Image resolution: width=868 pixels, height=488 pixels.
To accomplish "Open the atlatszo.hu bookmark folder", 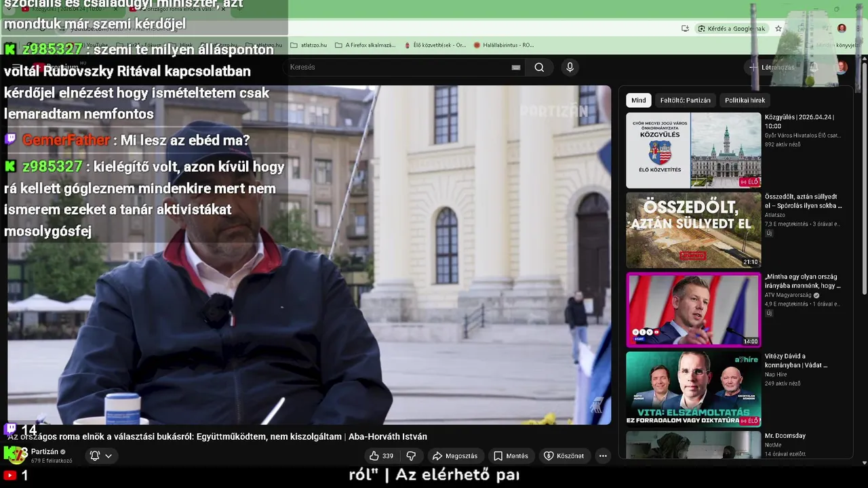I will click(x=309, y=45).
